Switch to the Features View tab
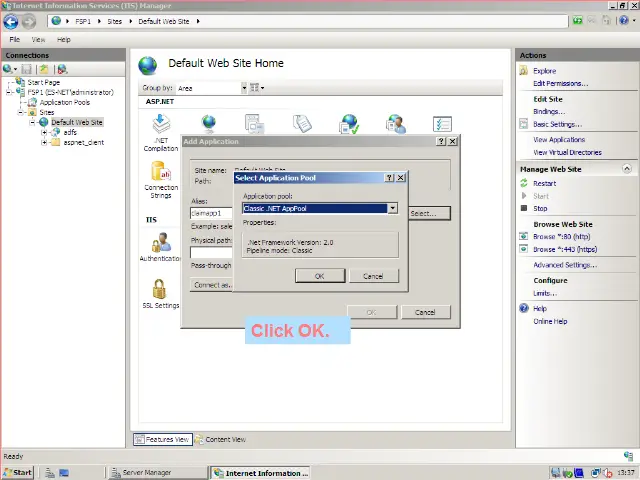 [x=163, y=440]
